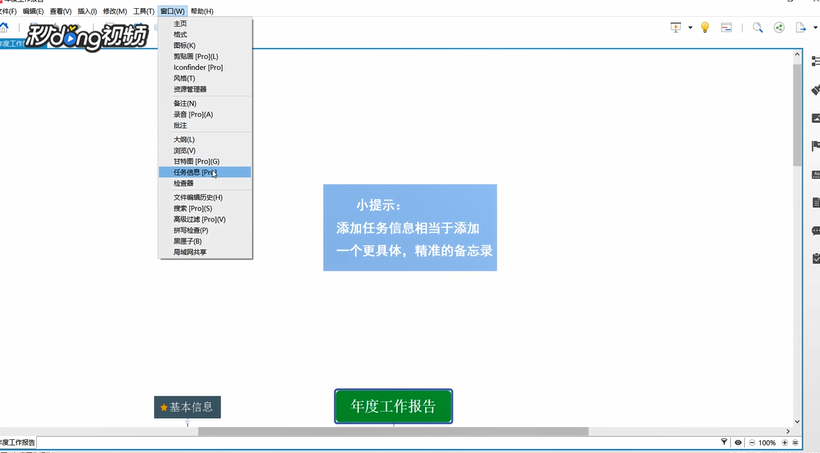Choose 主页 in Window menu

205,24
